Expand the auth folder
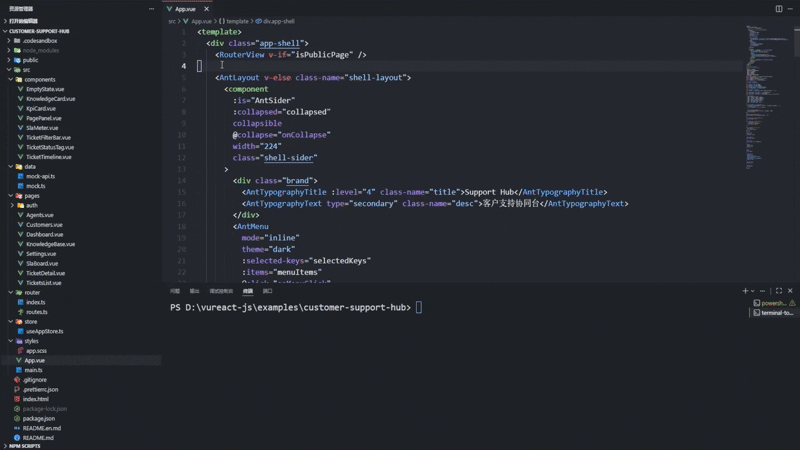Viewport: 800px width, 450px height. coord(13,206)
